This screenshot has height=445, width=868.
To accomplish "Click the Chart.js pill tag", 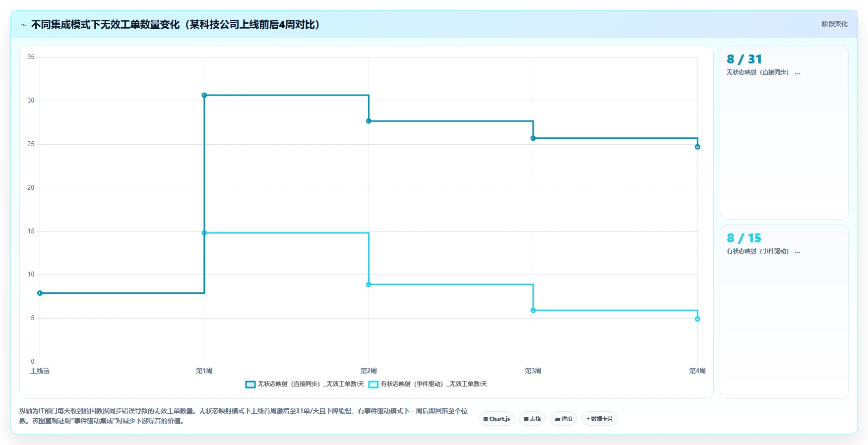I will click(496, 419).
